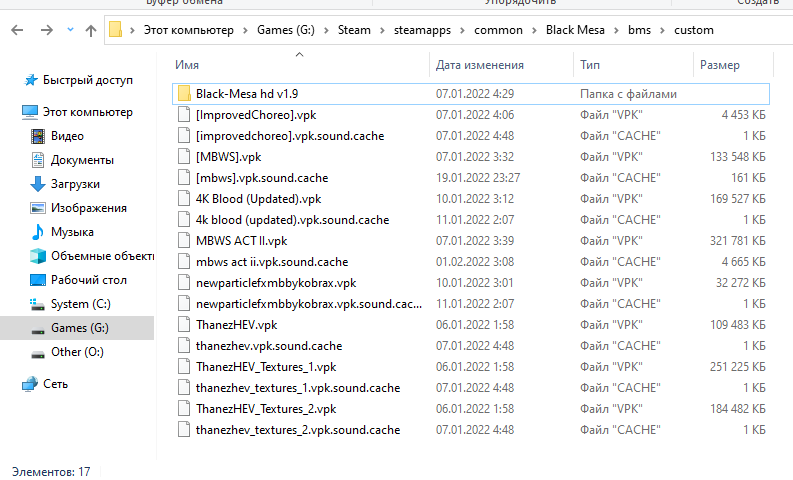Select 'System (C:)' drive in sidebar
The width and height of the screenshot is (793, 480).
point(80,303)
